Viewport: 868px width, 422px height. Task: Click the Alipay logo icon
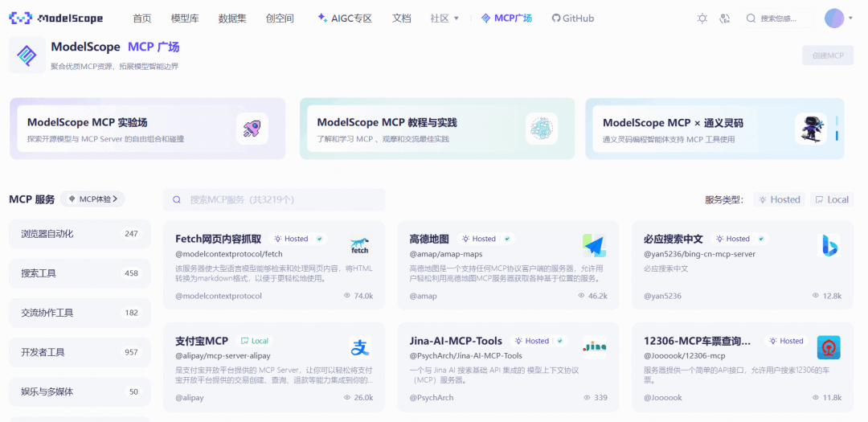coord(360,347)
